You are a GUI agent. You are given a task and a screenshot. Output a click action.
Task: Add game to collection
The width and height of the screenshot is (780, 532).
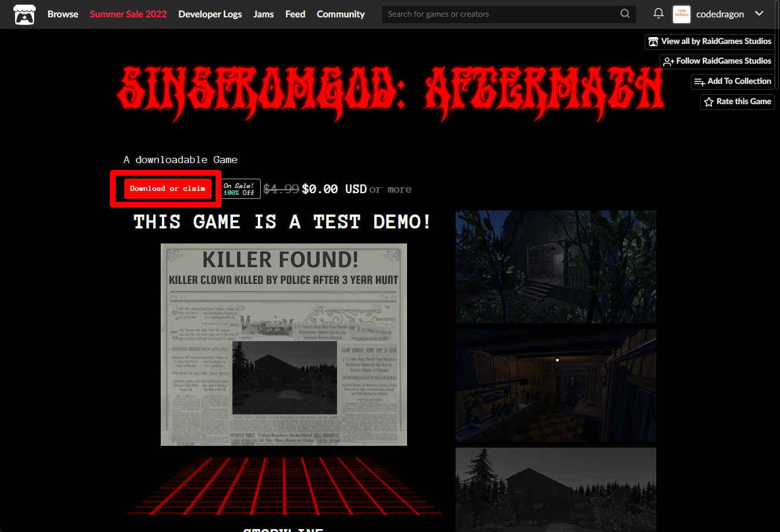[x=733, y=82]
